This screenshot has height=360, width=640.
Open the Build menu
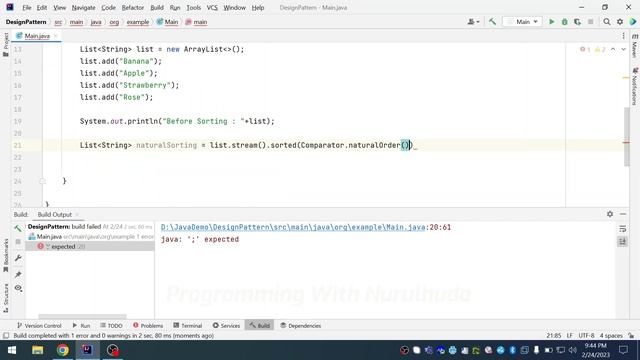tap(157, 7)
